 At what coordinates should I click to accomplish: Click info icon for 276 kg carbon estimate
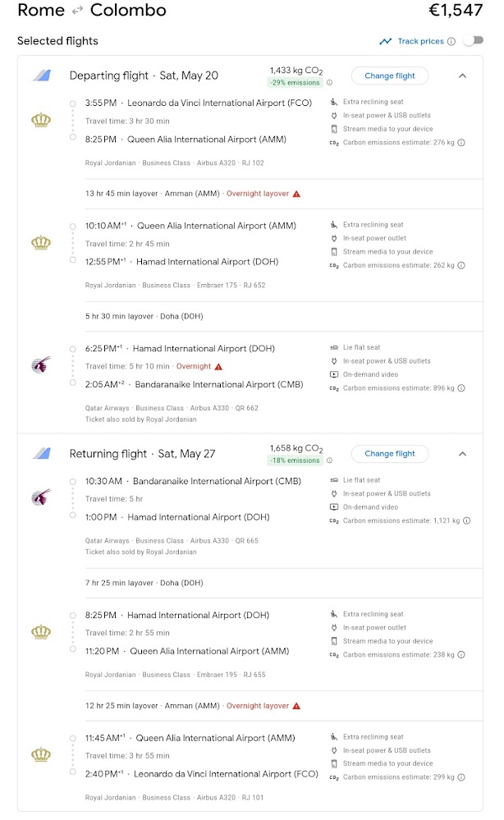pyautogui.click(x=461, y=143)
